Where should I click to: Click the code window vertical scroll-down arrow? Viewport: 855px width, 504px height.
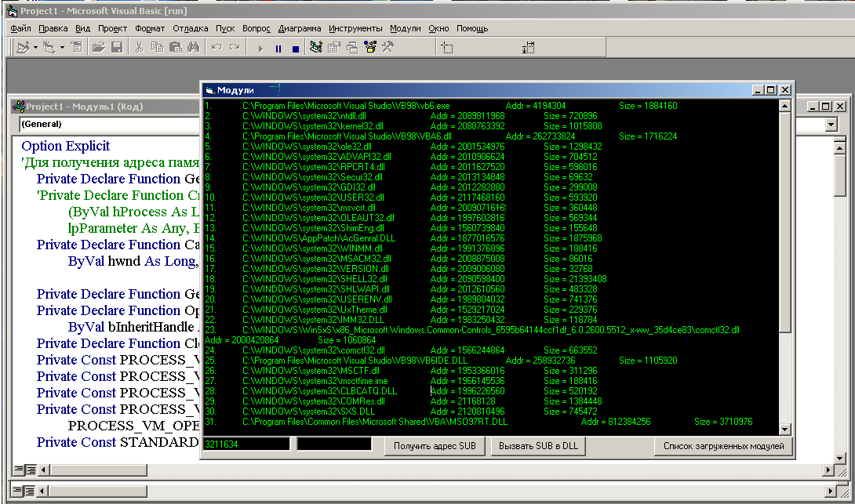(840, 458)
